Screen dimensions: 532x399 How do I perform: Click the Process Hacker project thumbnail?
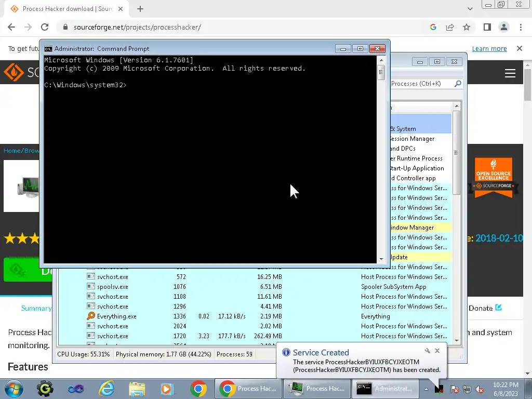pyautogui.click(x=22, y=186)
